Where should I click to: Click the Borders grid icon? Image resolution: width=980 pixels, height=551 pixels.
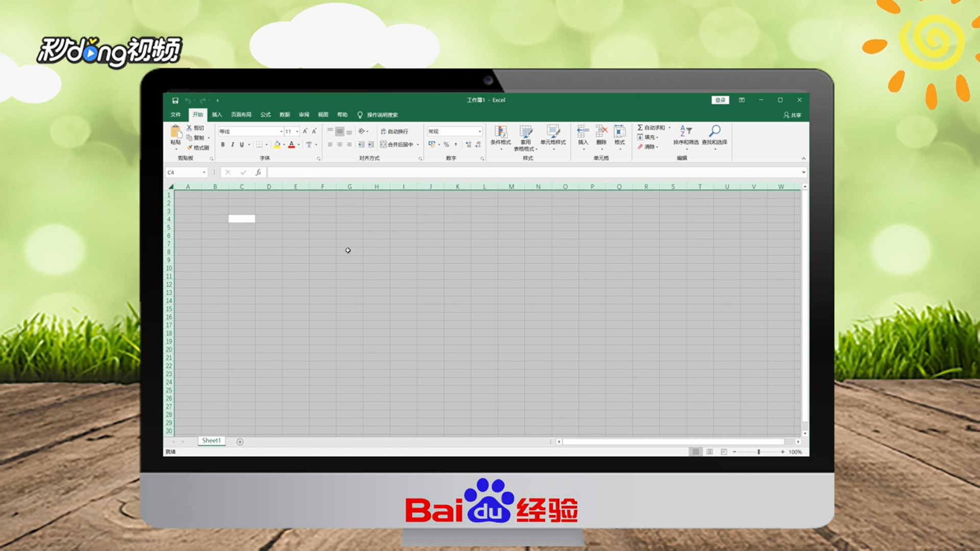tap(259, 145)
